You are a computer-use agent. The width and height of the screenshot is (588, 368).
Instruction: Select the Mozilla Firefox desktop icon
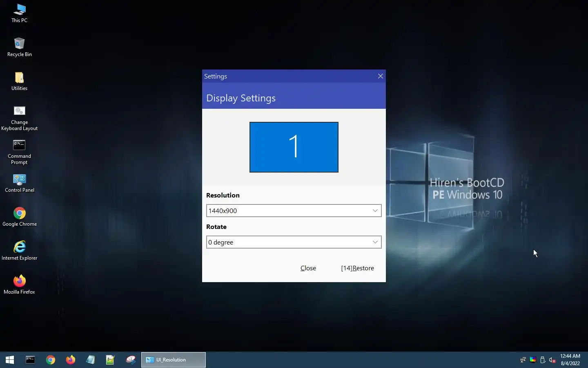pyautogui.click(x=19, y=285)
